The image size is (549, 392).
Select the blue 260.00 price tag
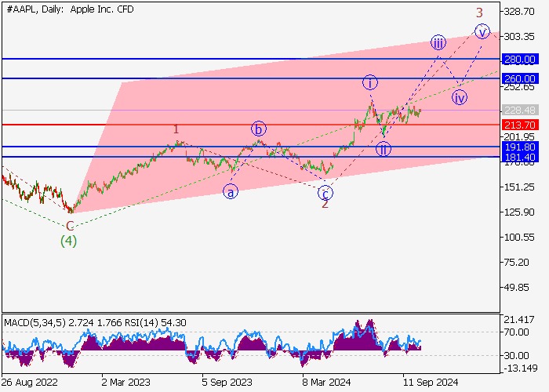[x=520, y=78]
